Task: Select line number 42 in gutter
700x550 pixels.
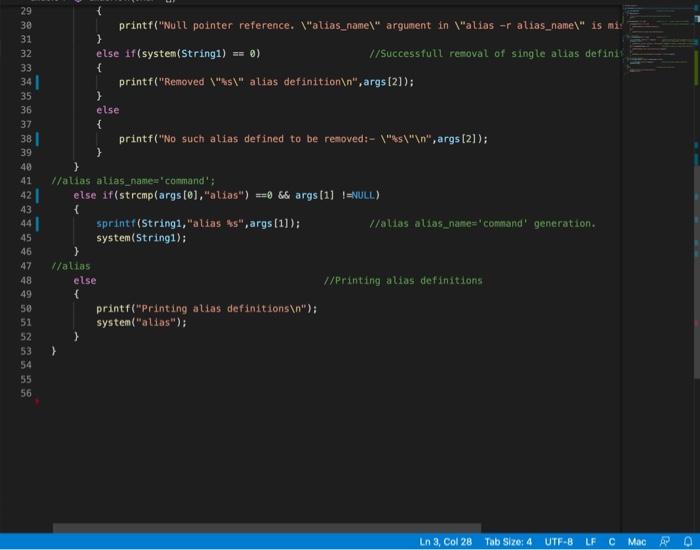Action: pyautogui.click(x=26, y=195)
